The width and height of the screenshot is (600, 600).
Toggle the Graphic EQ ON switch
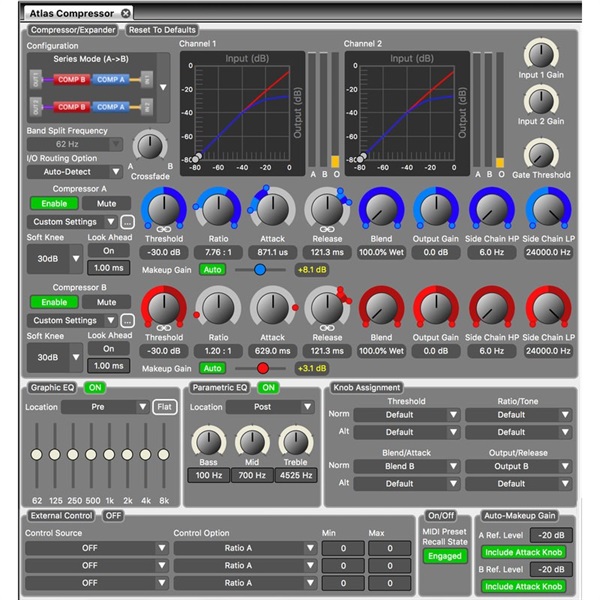(x=95, y=388)
